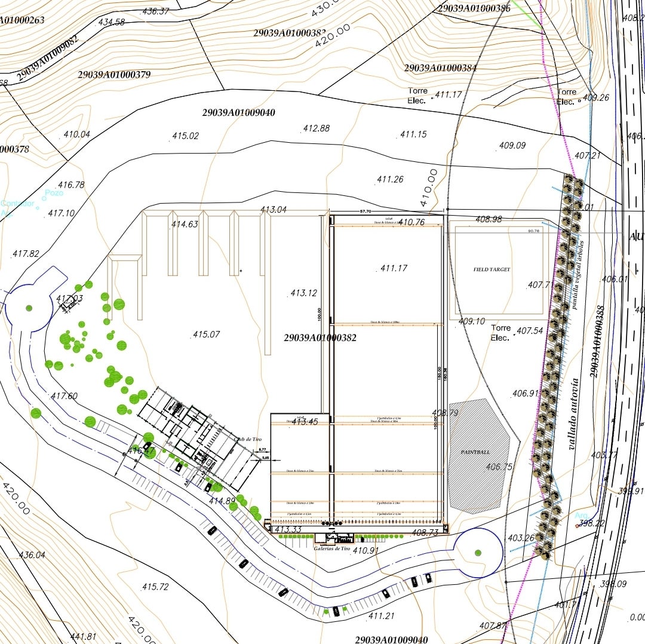Pick the elevation point 403.26

click(x=521, y=538)
